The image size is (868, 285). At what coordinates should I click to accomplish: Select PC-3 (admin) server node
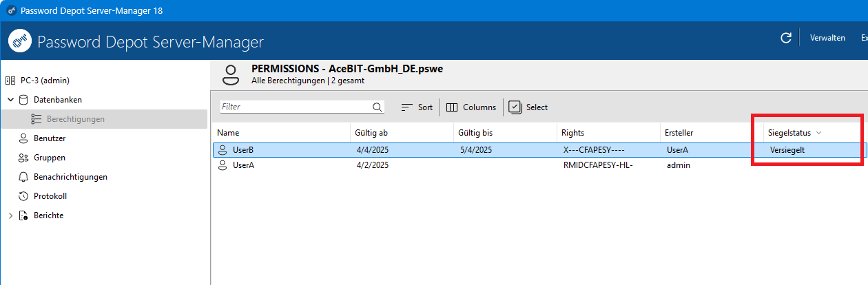pos(45,81)
